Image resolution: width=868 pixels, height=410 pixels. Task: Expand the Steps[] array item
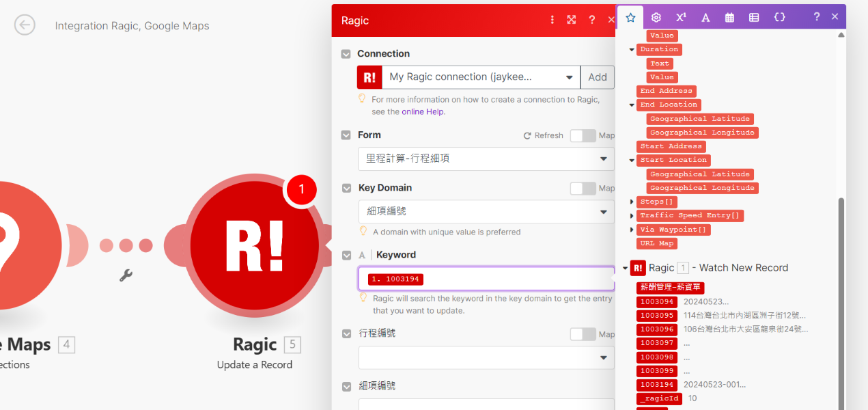632,202
